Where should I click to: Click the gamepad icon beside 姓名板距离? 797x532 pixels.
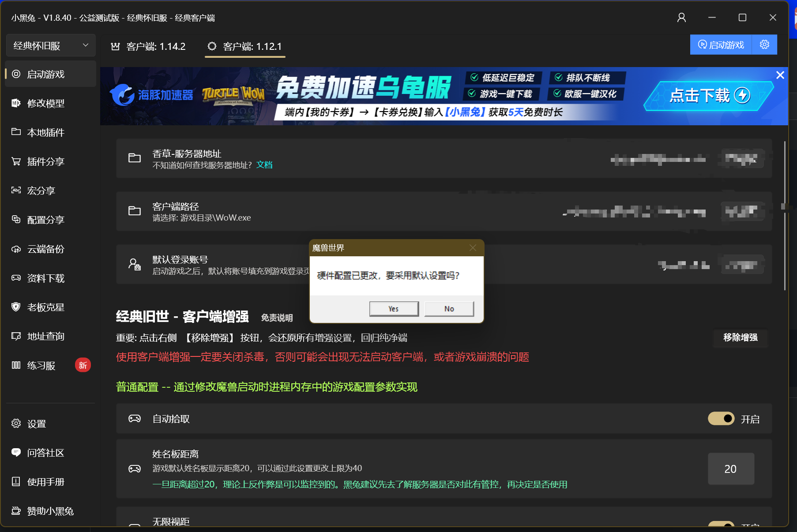pyautogui.click(x=135, y=468)
